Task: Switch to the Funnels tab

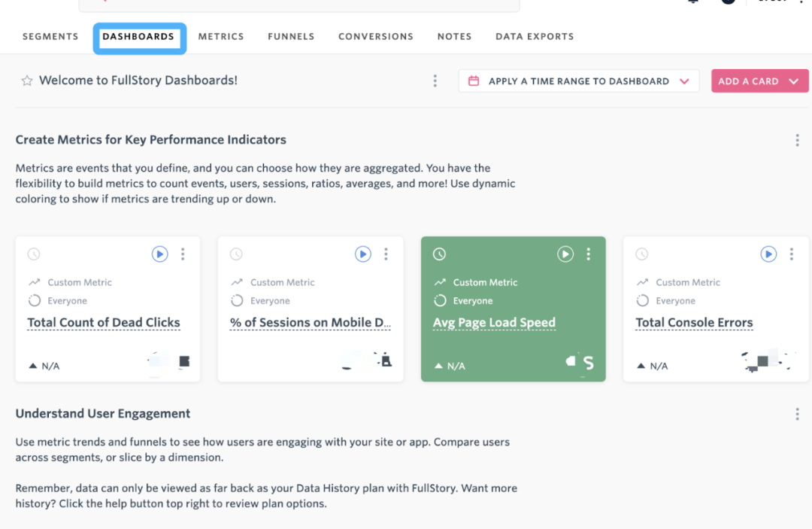Action: (291, 36)
